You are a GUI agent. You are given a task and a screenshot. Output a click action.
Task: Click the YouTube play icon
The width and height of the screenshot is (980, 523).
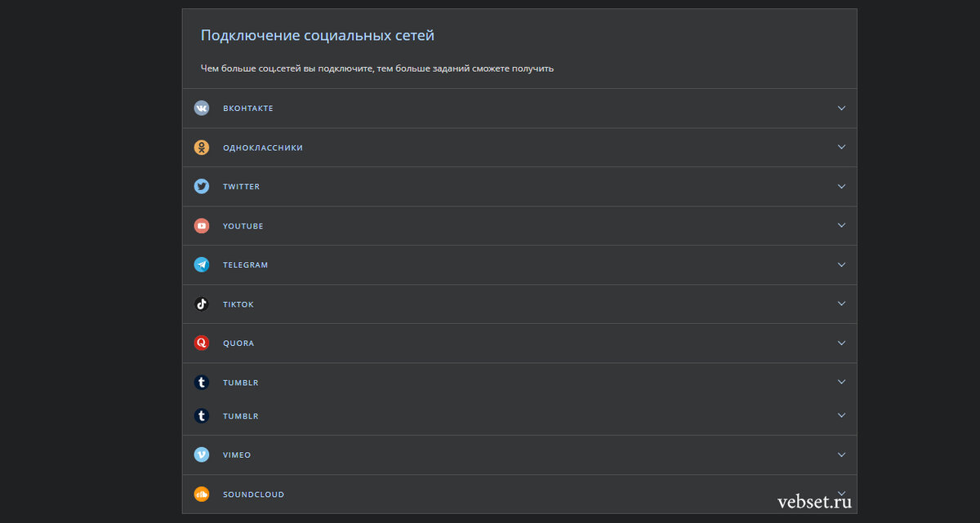[x=202, y=226]
